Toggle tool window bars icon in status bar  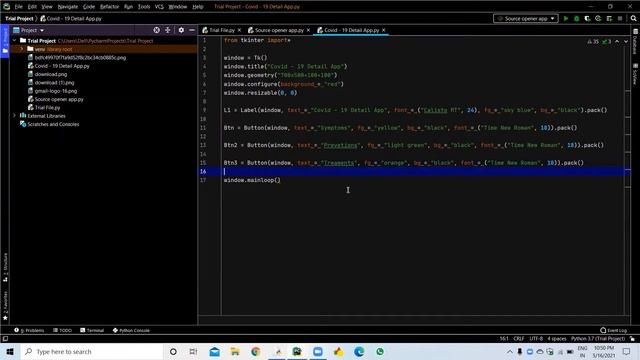pyautogui.click(x=5, y=339)
